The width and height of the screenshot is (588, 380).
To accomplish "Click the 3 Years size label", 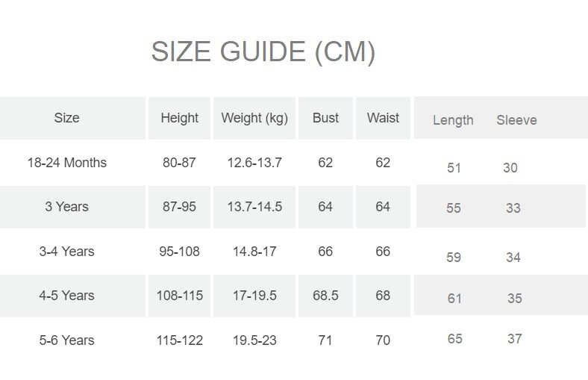I will pos(66,207).
